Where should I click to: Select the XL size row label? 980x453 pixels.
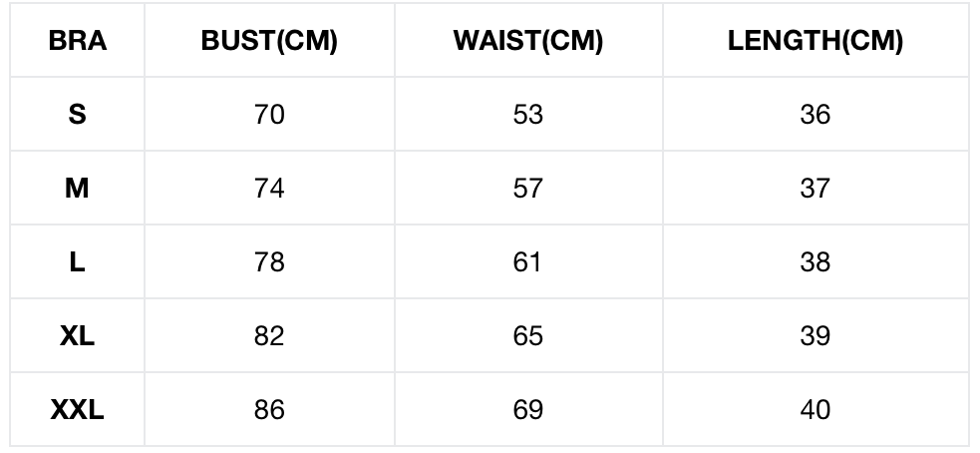[78, 335]
